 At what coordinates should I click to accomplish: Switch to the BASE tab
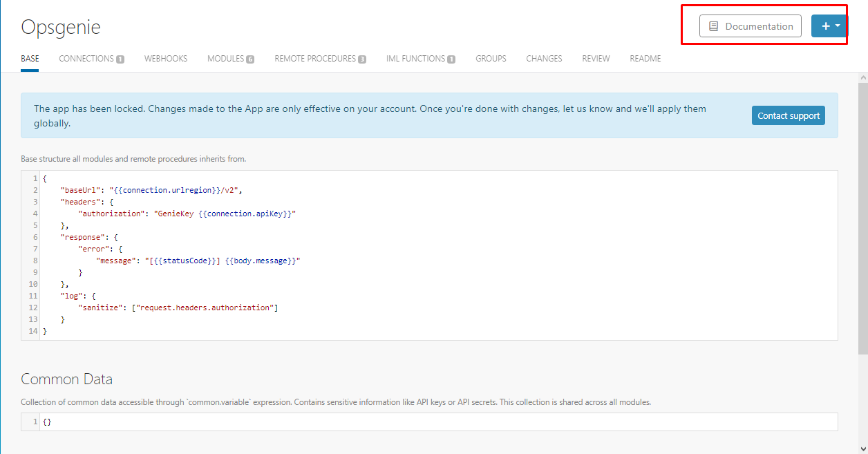pos(30,59)
